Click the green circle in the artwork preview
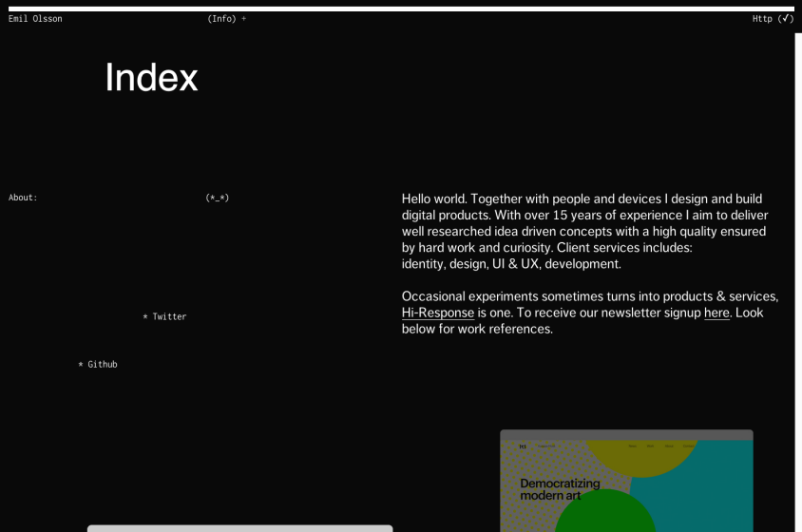802x532 pixels. (605, 513)
